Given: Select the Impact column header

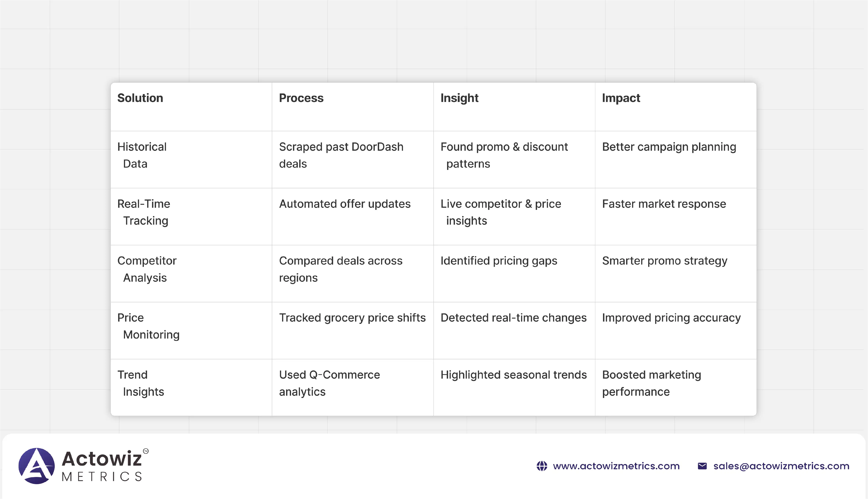Looking at the screenshot, I should coord(621,98).
